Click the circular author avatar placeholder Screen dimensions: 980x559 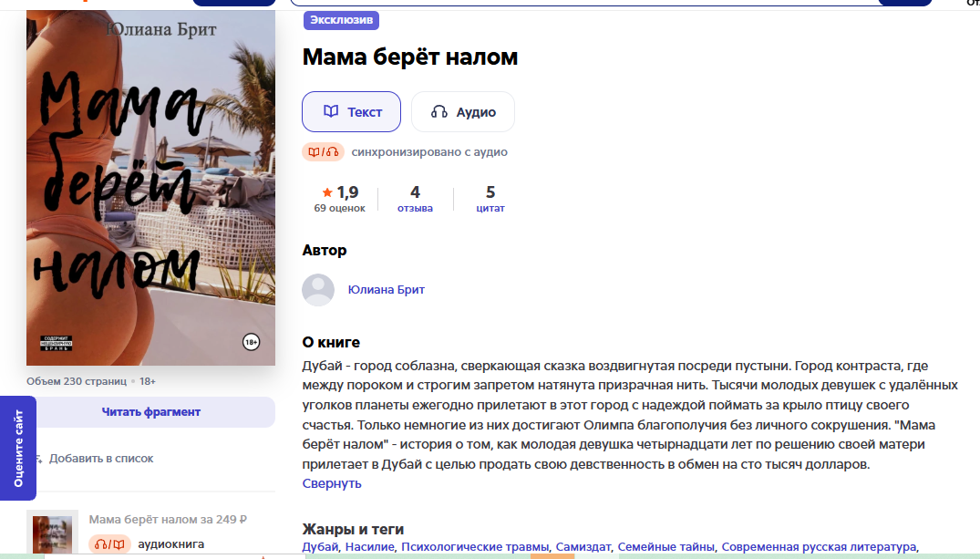pos(318,291)
